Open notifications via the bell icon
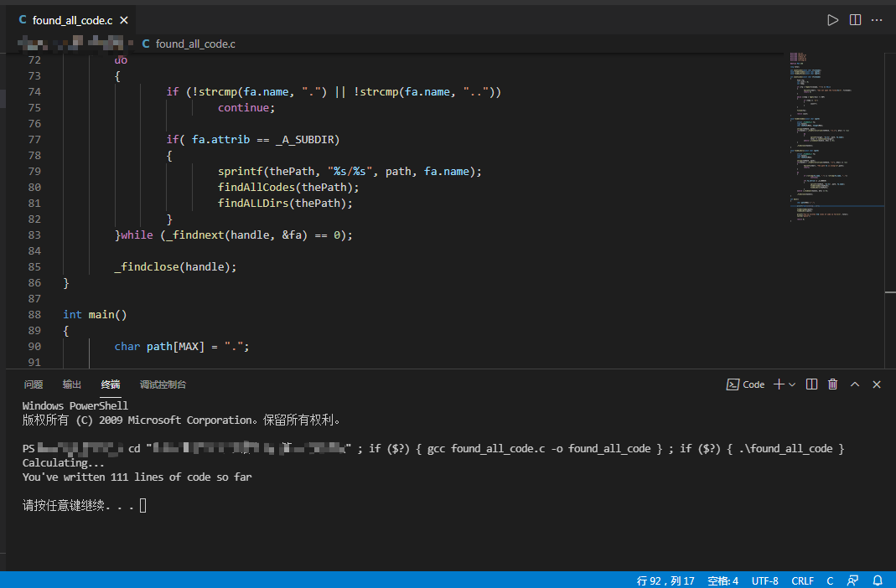The height and width of the screenshot is (588, 896). pos(878,580)
